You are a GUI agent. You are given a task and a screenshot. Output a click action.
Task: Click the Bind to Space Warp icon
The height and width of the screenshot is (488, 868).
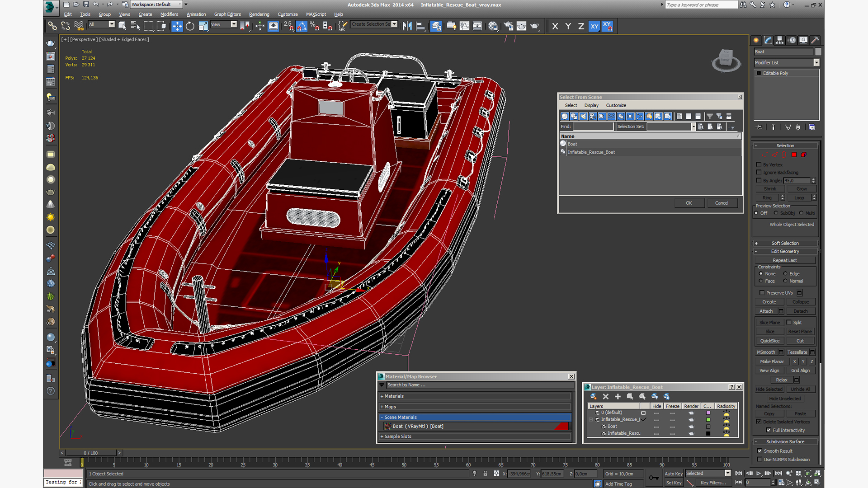point(79,26)
